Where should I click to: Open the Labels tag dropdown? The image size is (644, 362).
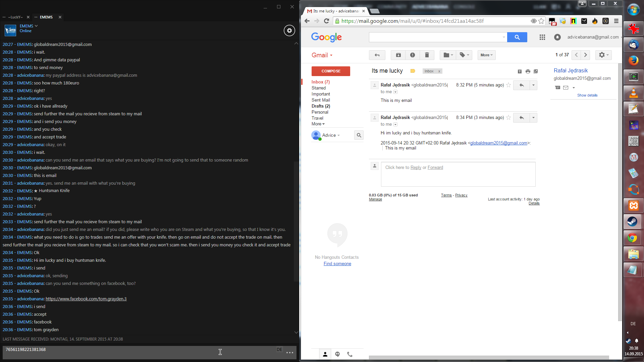[464, 55]
